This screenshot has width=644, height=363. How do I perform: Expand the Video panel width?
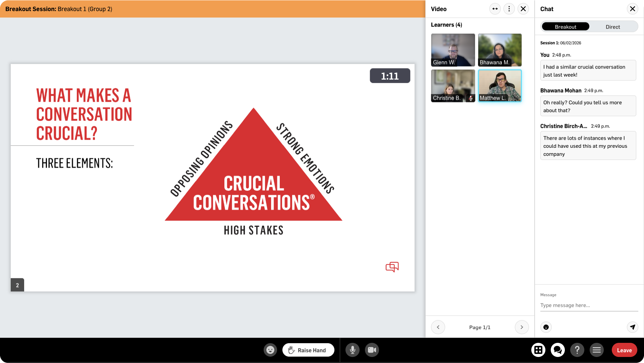point(495,9)
